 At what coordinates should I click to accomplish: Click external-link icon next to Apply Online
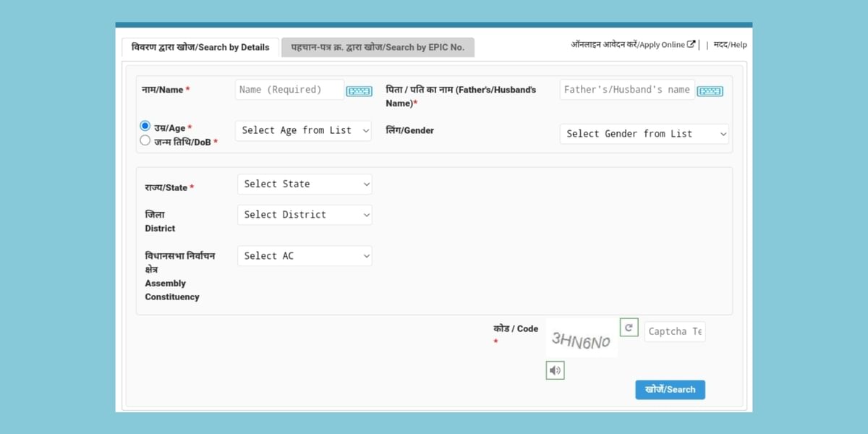tap(692, 44)
